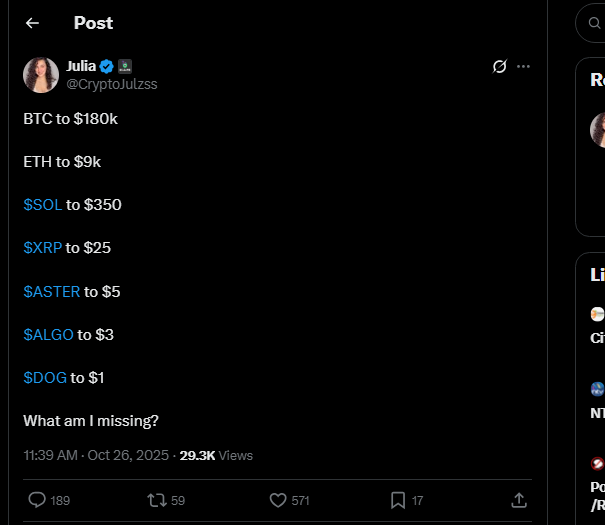Bookmark this post
Image resolution: width=605 pixels, height=525 pixels.
coord(397,499)
